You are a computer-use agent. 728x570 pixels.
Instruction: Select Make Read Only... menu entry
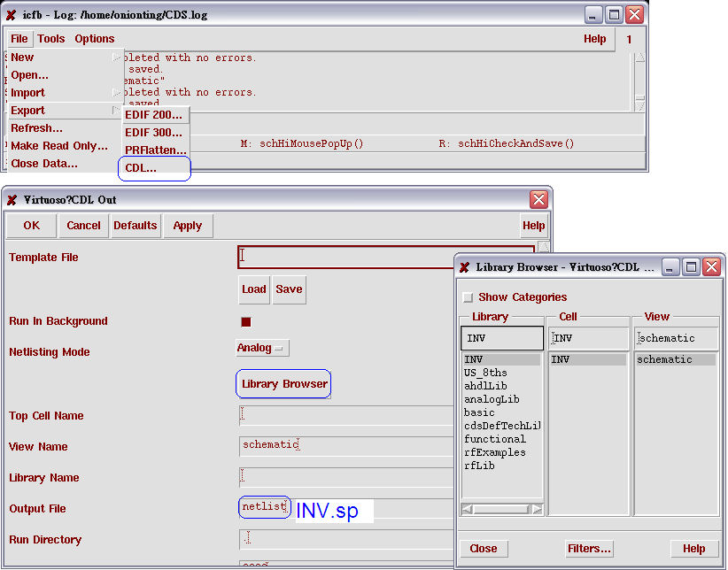click(65, 146)
